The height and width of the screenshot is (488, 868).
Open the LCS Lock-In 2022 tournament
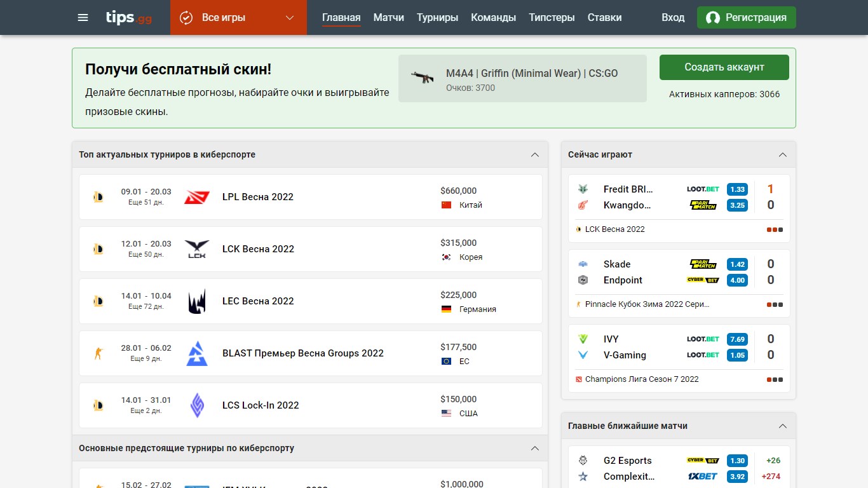tap(310, 405)
